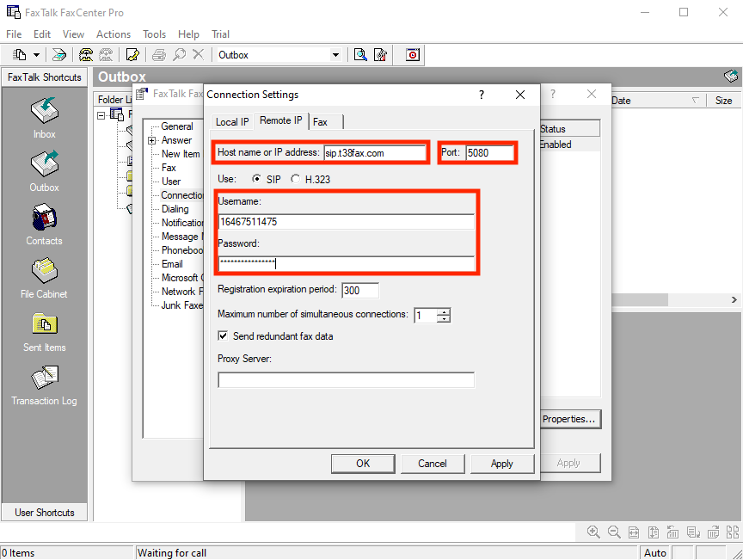Click the Proxy Server field
The width and height of the screenshot is (743, 560).
tap(346, 380)
